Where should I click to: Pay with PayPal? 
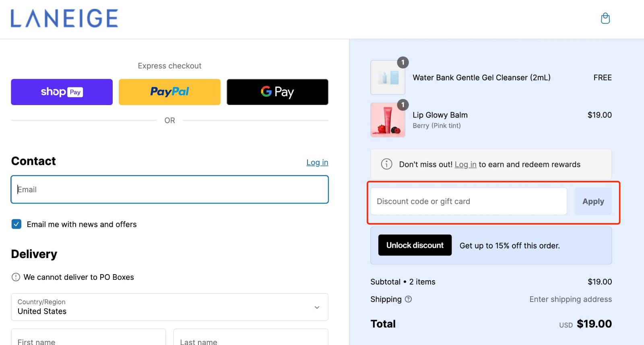pyautogui.click(x=169, y=92)
